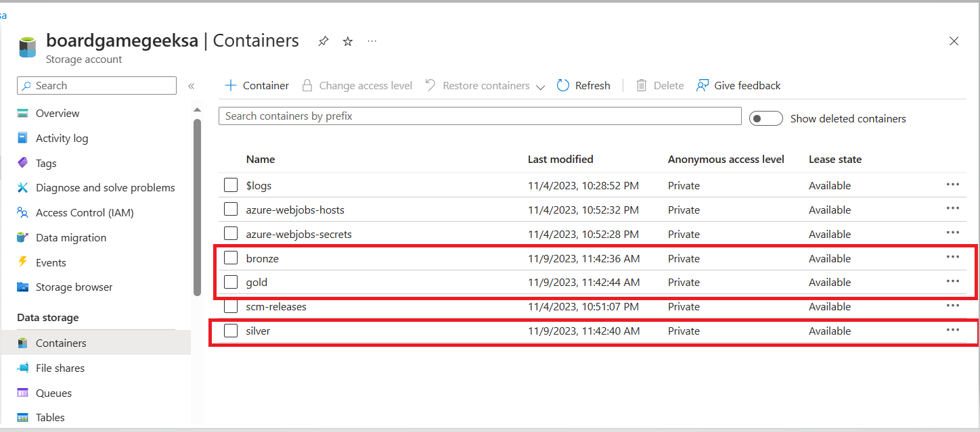Click the Overview icon in sidebar
Screen dimensions: 980x432
click(x=23, y=113)
